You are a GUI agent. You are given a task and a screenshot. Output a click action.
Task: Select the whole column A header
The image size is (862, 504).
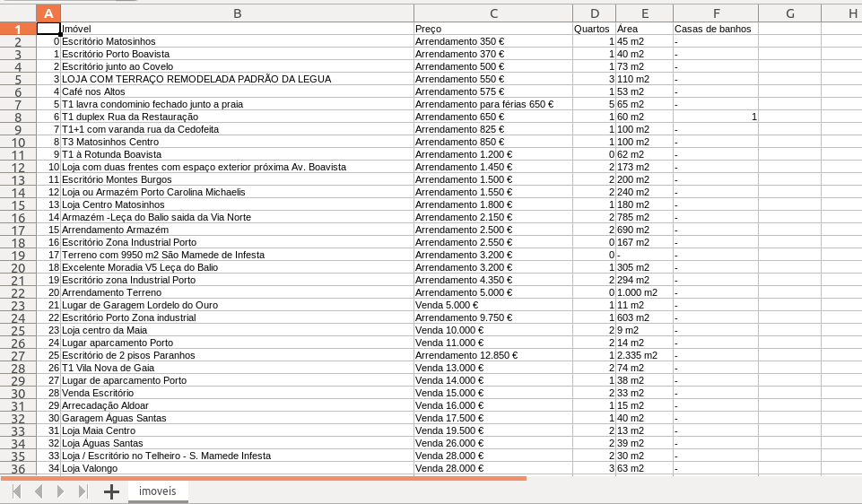pos(48,13)
